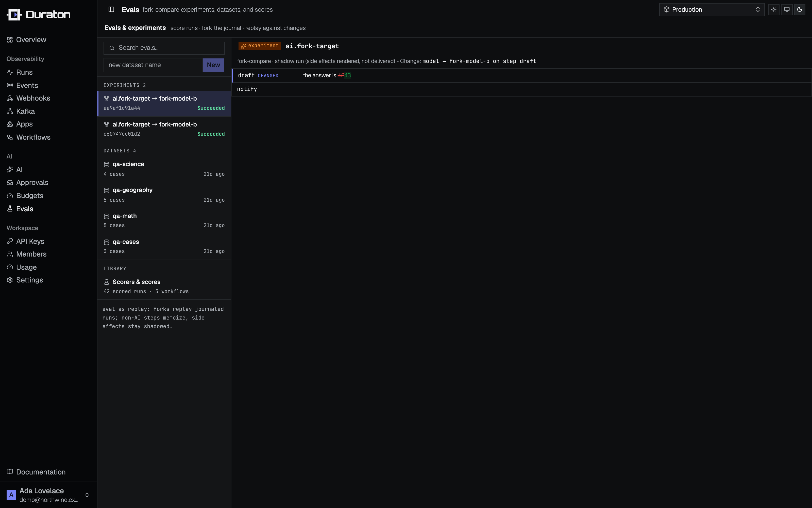Image resolution: width=812 pixels, height=508 pixels.
Task: Switch to dark theme moon icon
Action: 800,9
